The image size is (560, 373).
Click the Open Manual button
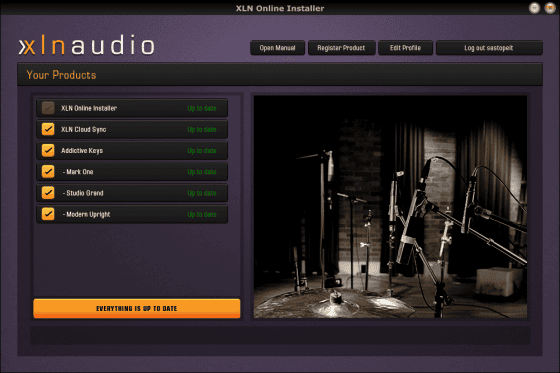[278, 48]
